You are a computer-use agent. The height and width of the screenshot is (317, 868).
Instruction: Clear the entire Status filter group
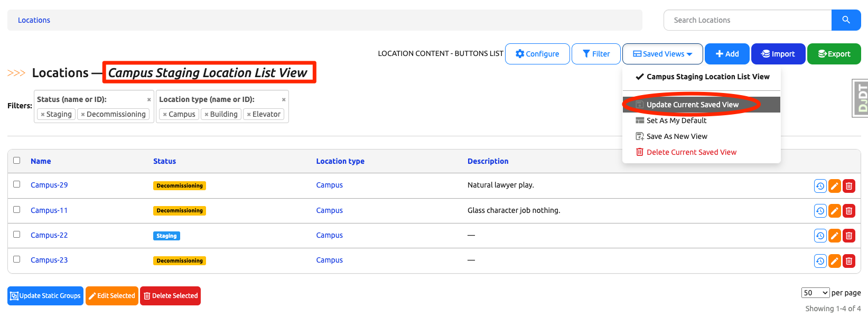[149, 100]
